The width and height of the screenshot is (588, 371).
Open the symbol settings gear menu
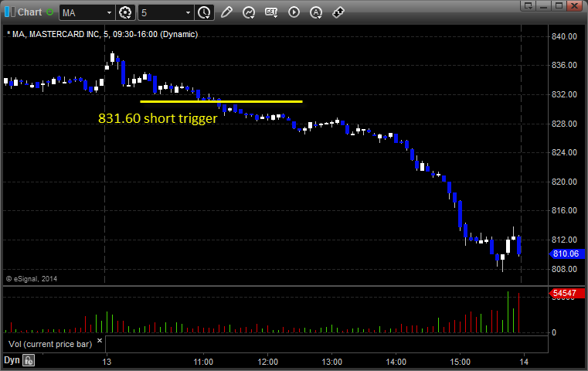(x=125, y=13)
